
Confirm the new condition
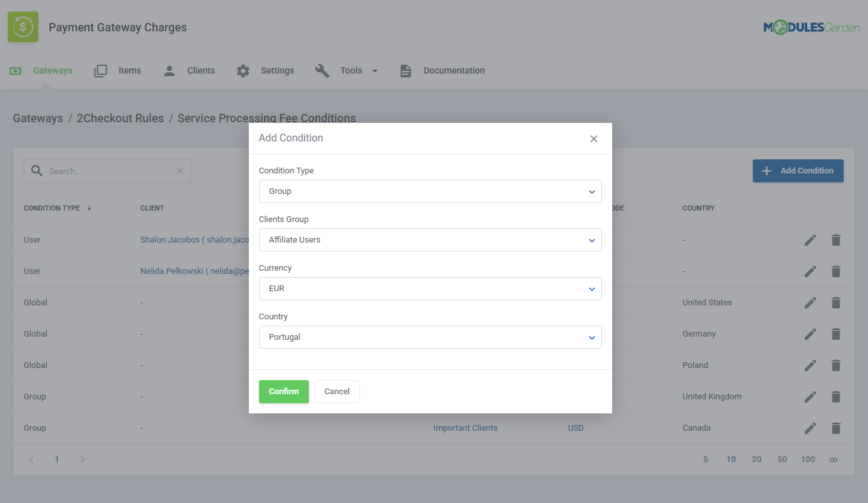tap(283, 391)
